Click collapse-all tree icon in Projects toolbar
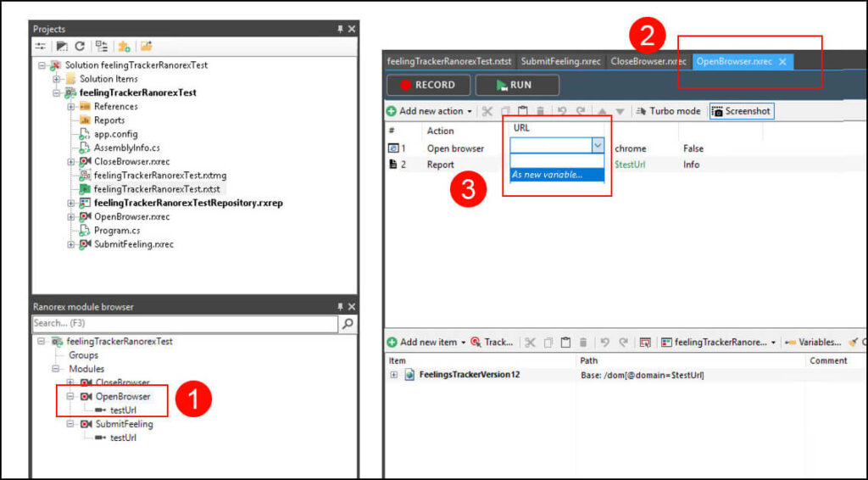Screen dimensions: 868x480 [102, 47]
